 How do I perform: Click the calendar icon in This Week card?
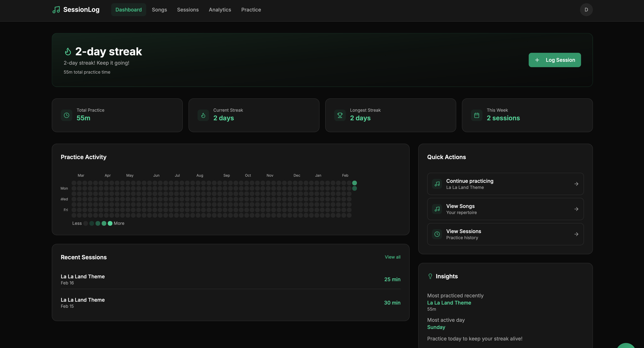[x=477, y=115]
